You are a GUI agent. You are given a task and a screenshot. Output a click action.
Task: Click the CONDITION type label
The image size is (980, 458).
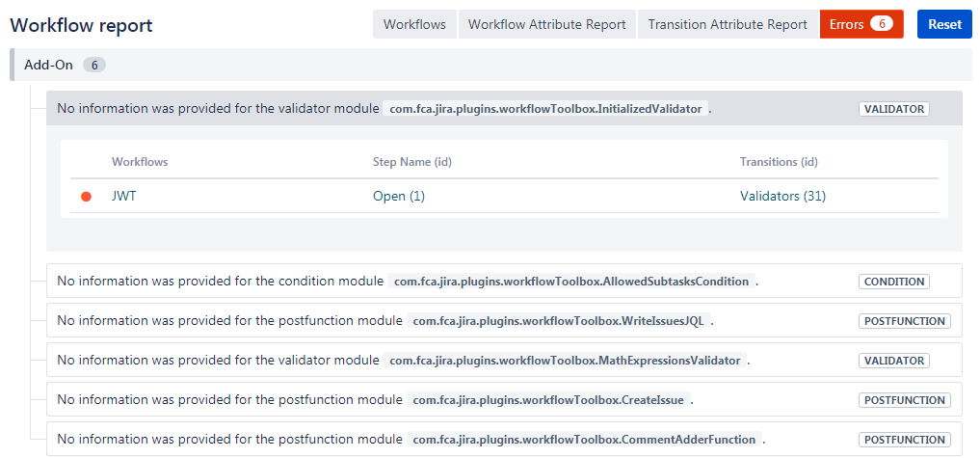point(895,282)
